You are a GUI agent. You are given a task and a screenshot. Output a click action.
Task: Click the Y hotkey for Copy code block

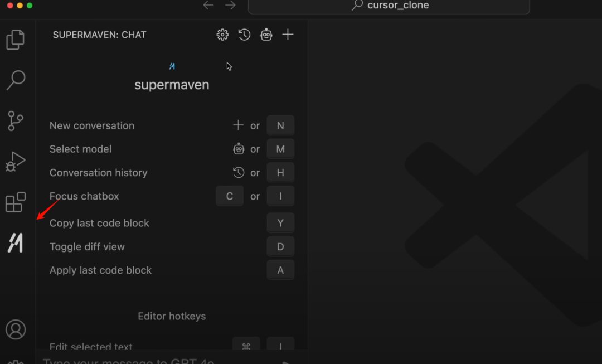280,223
